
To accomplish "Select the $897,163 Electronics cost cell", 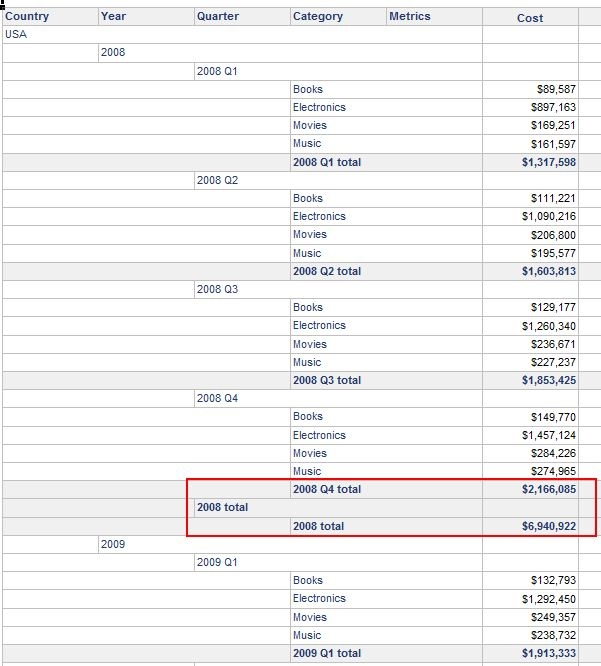I will (553, 107).
